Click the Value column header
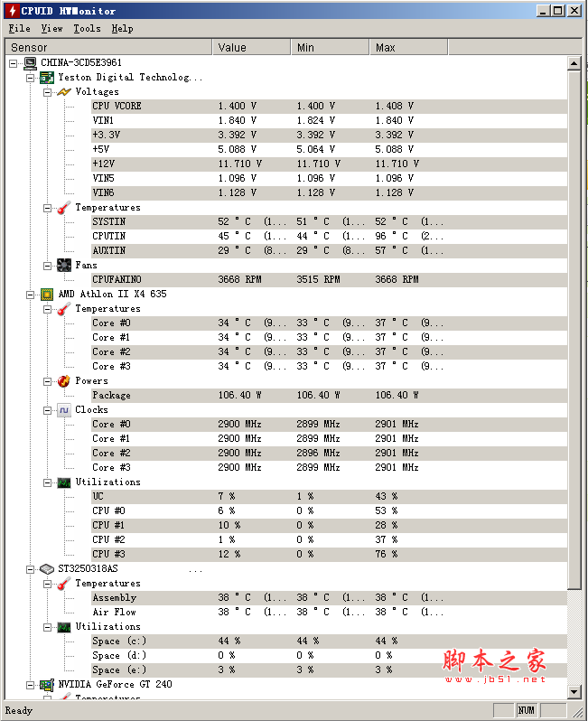The height and width of the screenshot is (721, 588). [x=251, y=47]
